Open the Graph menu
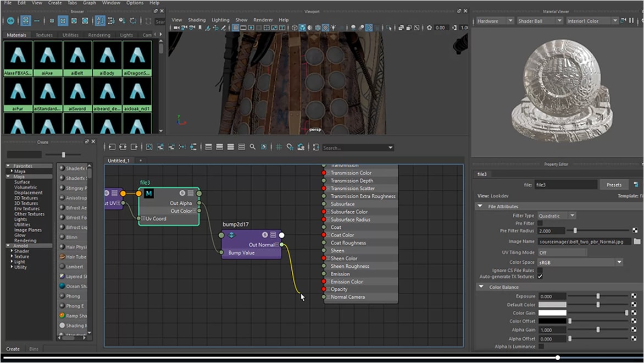The image size is (644, 363). coord(89,3)
